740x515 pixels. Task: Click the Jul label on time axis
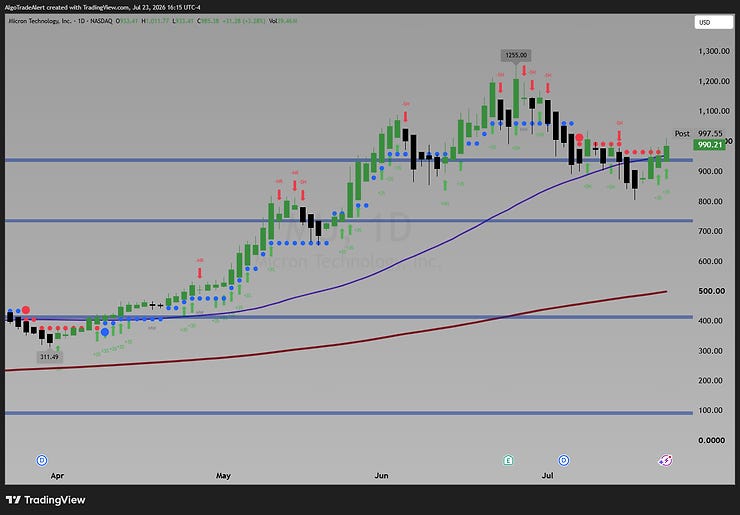click(x=547, y=476)
